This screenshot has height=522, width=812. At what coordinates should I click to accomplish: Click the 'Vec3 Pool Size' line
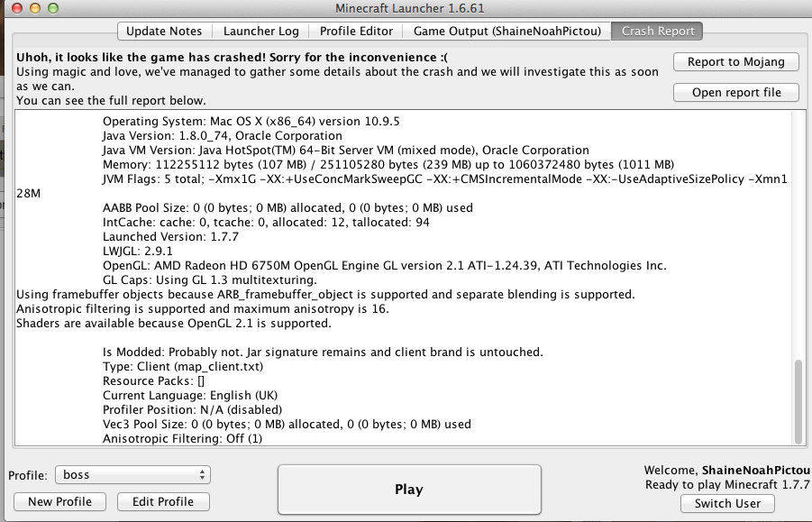click(287, 425)
